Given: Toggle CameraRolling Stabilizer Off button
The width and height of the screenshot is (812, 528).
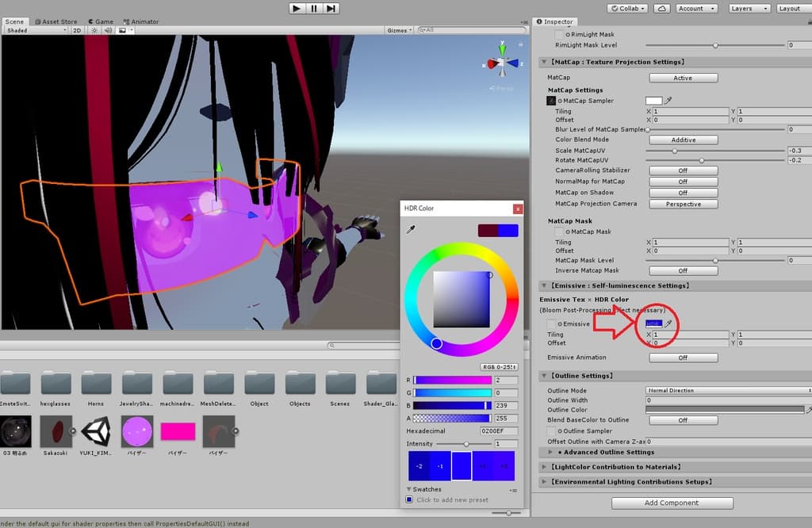Looking at the screenshot, I should (683, 170).
